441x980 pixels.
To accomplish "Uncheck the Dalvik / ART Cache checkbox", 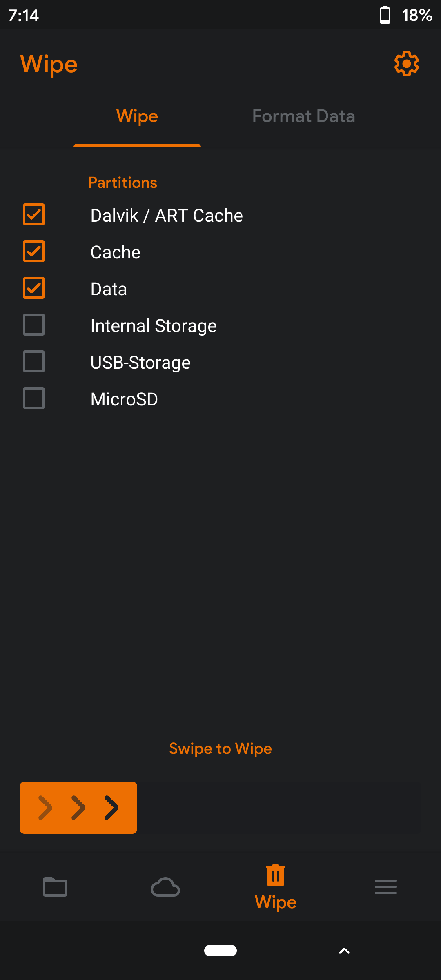I will [34, 215].
